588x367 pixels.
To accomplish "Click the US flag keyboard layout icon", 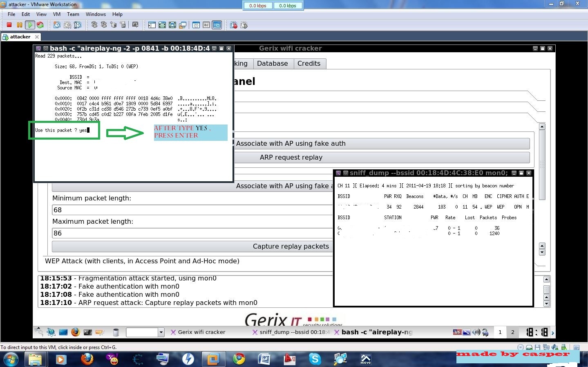I will tap(457, 332).
